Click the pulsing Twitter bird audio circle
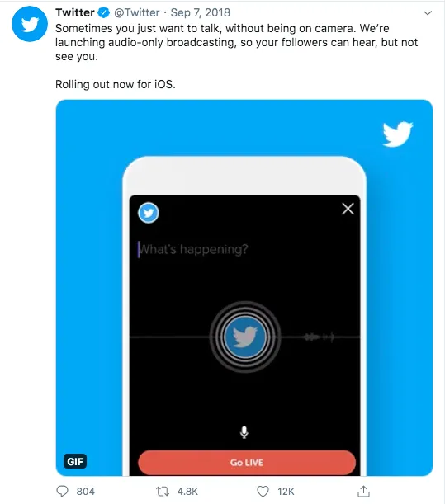Screen dimensions: 445x504 [x=245, y=337]
